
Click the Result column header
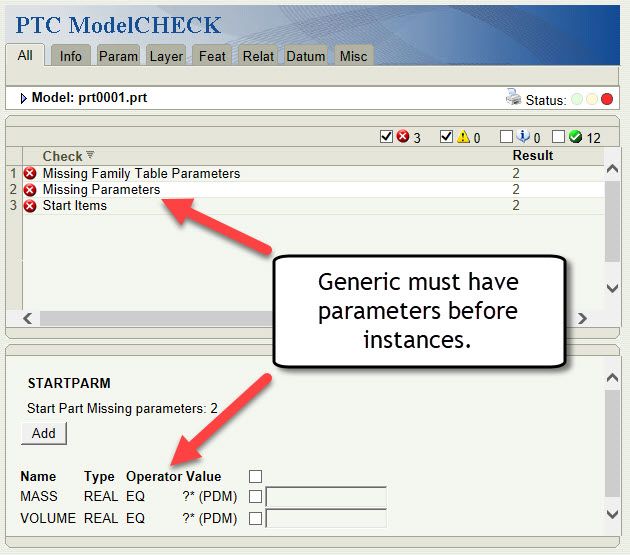[x=533, y=155]
